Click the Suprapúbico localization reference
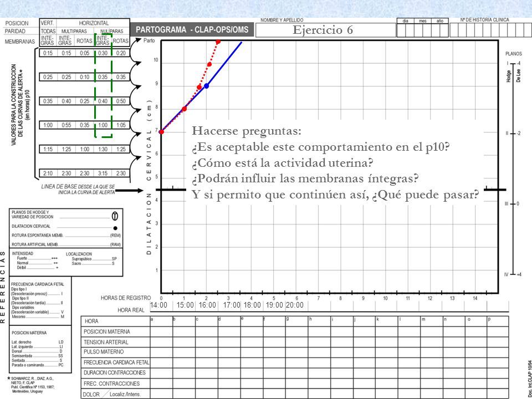The height and width of the screenshot is (399, 532). (x=94, y=259)
